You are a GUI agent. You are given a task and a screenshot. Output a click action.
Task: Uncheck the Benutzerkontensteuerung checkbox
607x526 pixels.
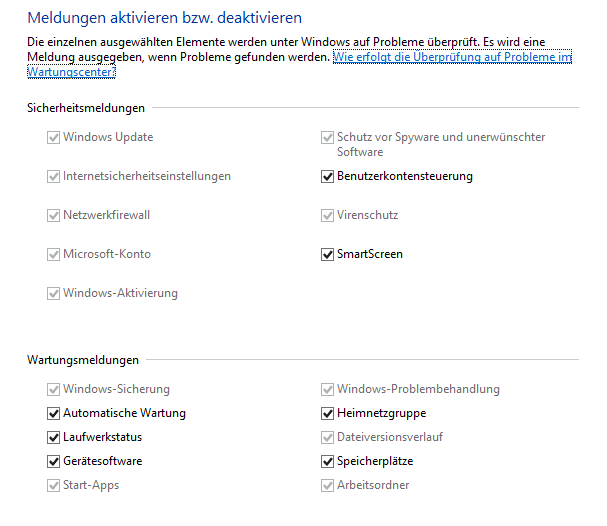tap(328, 176)
